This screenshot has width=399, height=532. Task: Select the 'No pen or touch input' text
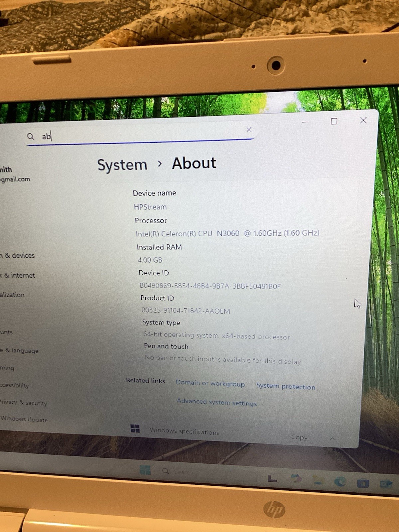click(x=223, y=359)
